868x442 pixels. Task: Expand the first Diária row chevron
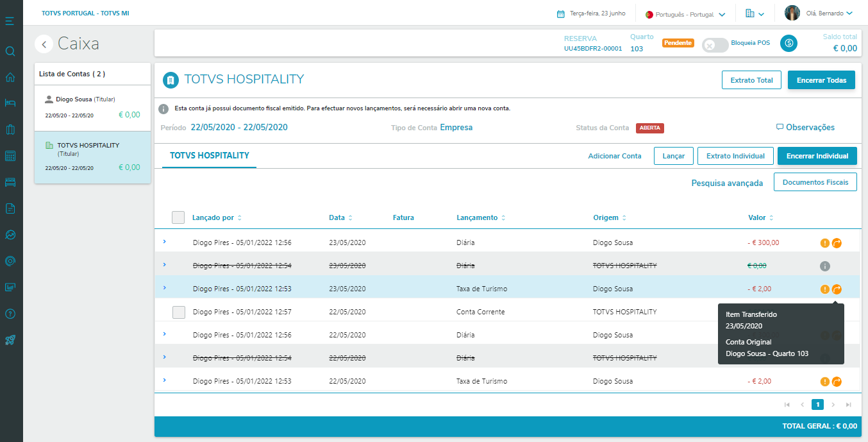click(164, 242)
